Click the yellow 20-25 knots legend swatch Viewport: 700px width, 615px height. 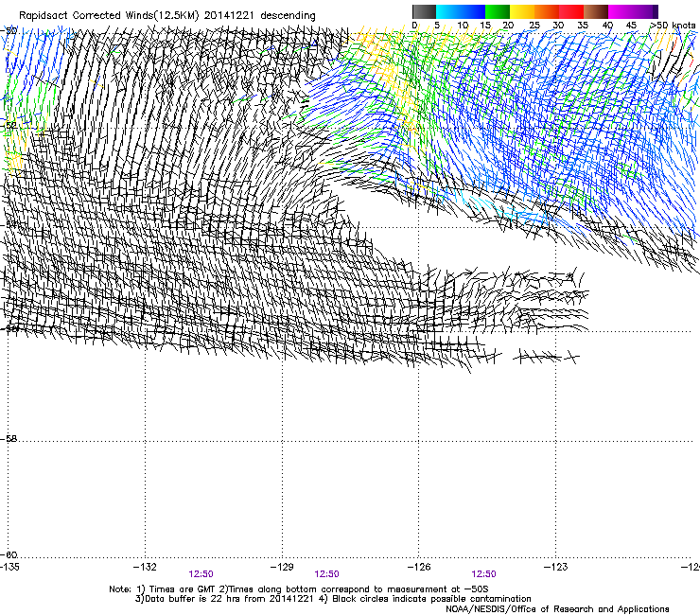pyautogui.click(x=522, y=11)
